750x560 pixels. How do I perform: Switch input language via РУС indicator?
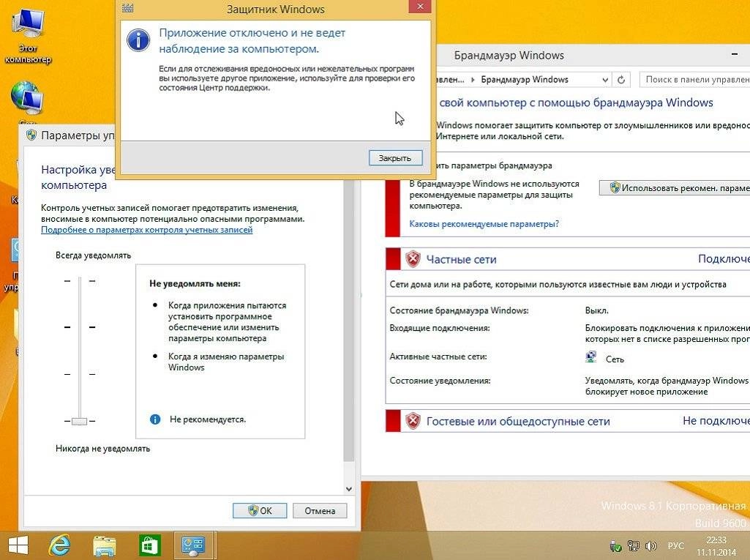tap(675, 545)
